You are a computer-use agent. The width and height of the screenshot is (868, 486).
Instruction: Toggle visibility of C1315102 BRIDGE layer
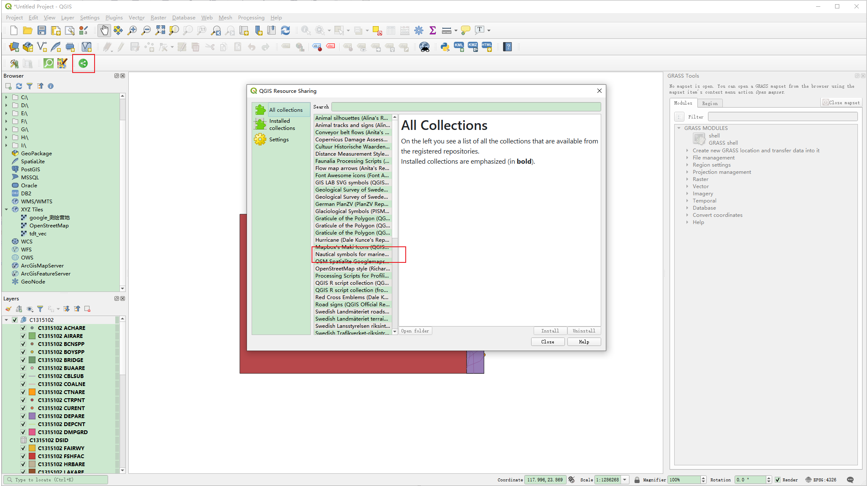click(23, 360)
